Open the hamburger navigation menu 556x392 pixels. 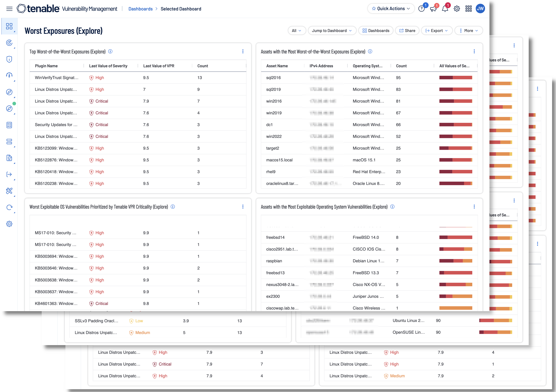click(x=9, y=9)
